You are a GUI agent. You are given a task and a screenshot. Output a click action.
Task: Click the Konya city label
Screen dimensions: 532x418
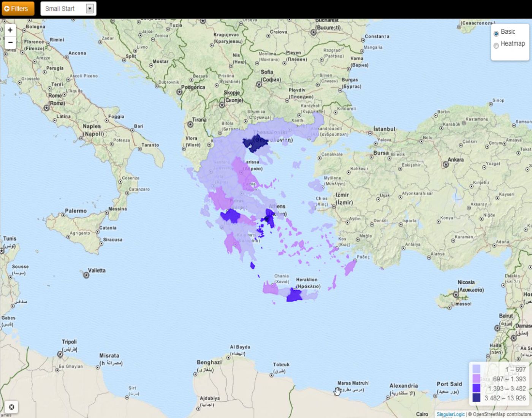[x=446, y=218]
